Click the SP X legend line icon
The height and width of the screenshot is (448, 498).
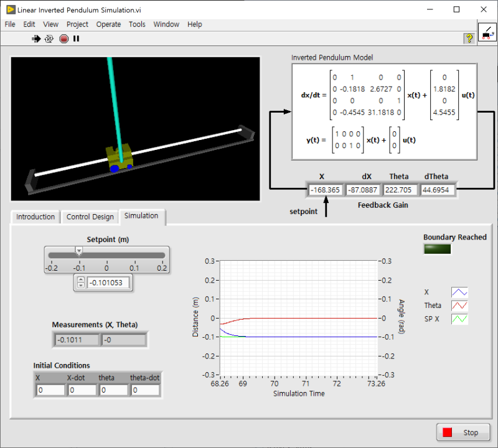459,319
